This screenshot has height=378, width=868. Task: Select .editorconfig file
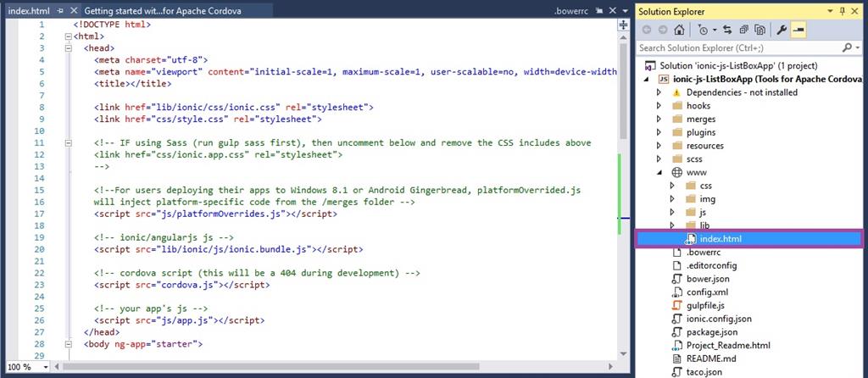(x=711, y=265)
